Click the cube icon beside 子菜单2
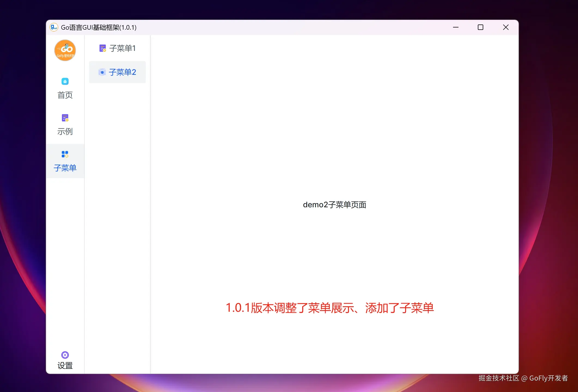578x392 pixels. tap(102, 72)
